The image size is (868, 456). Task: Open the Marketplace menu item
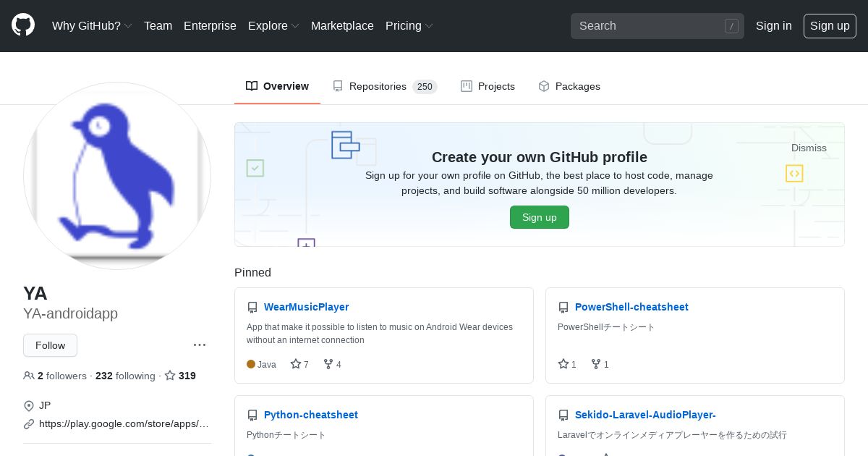tap(342, 25)
